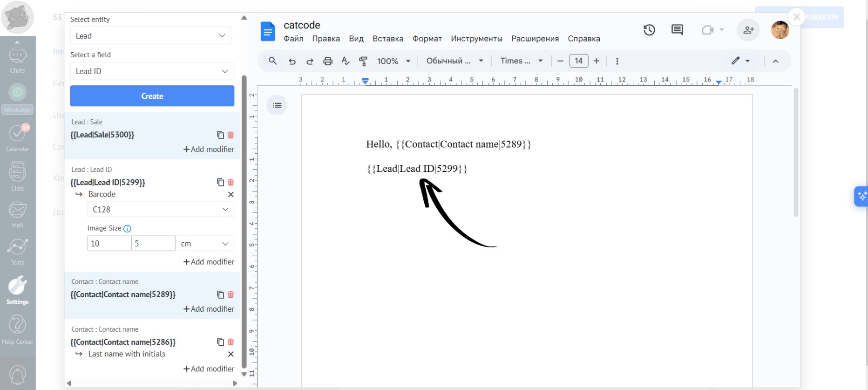Click the share person-add icon
The height and width of the screenshot is (390, 868).
(x=748, y=30)
